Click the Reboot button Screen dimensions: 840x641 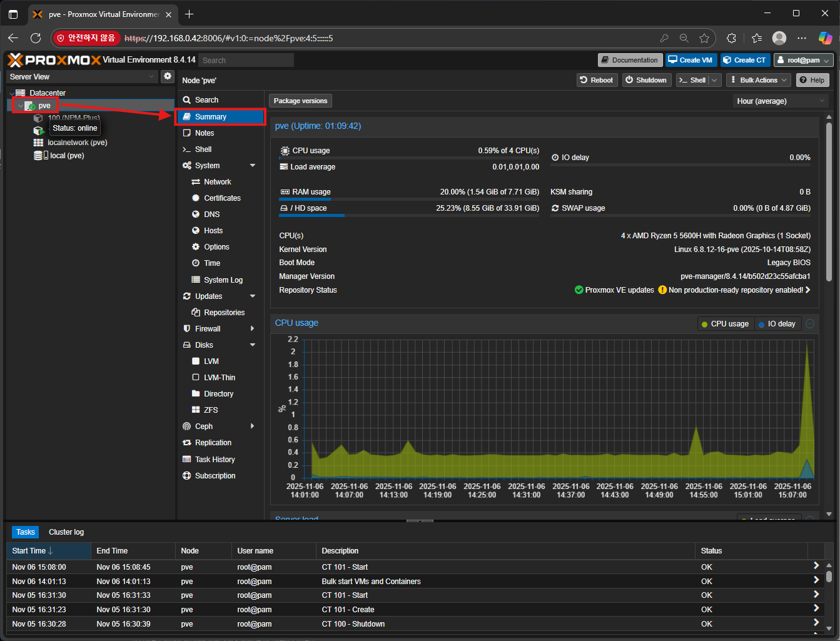(597, 80)
